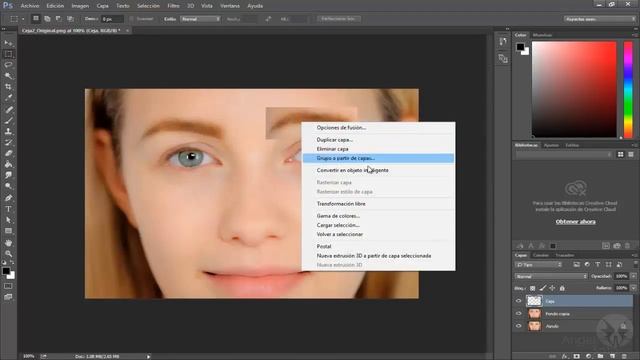
Task: Open workspace switcher dropdown top right
Action: 600,19
